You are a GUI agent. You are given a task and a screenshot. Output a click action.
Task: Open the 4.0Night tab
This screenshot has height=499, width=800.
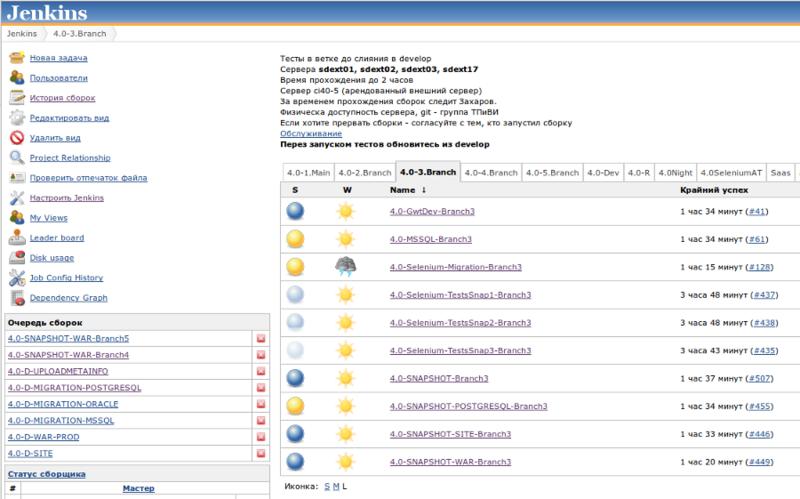pos(675,173)
